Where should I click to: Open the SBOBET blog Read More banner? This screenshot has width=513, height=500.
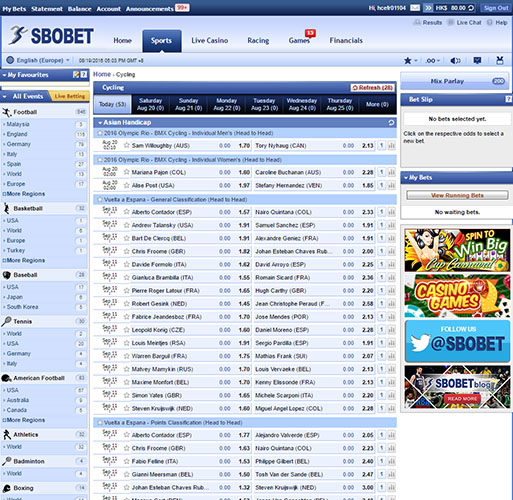pyautogui.click(x=457, y=387)
